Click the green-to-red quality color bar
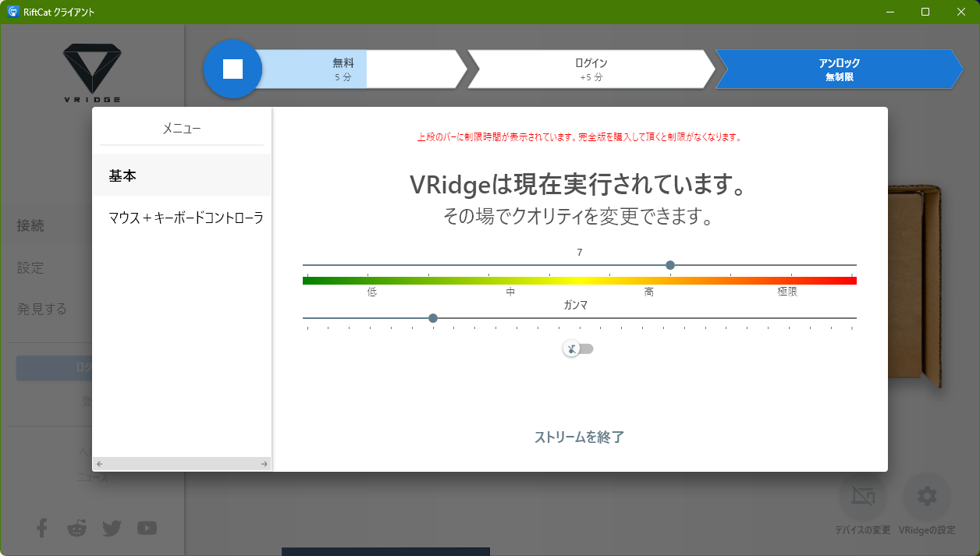Image resolution: width=980 pixels, height=556 pixels. (x=580, y=281)
